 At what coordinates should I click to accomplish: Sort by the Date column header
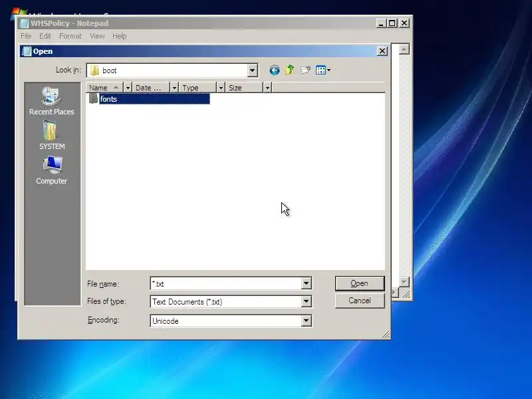pos(151,88)
